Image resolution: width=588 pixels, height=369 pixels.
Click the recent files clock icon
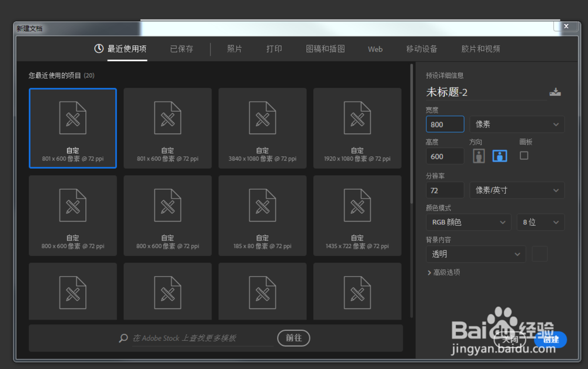click(98, 49)
